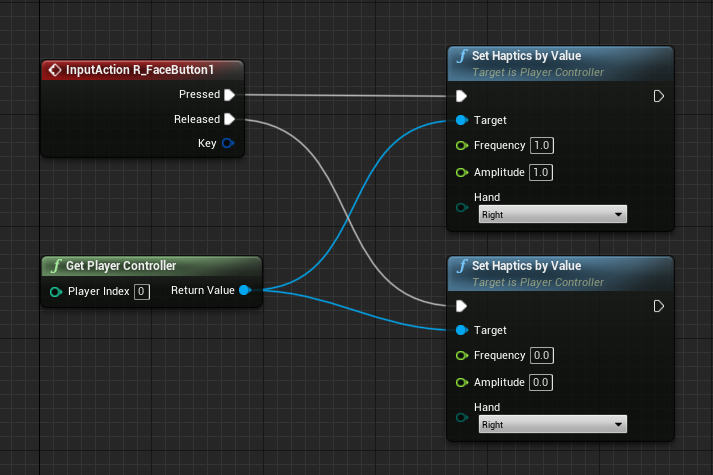Screen dimensions: 713x475
Task: Click the Pressed execution pin on InputAction
Action: coord(229,95)
